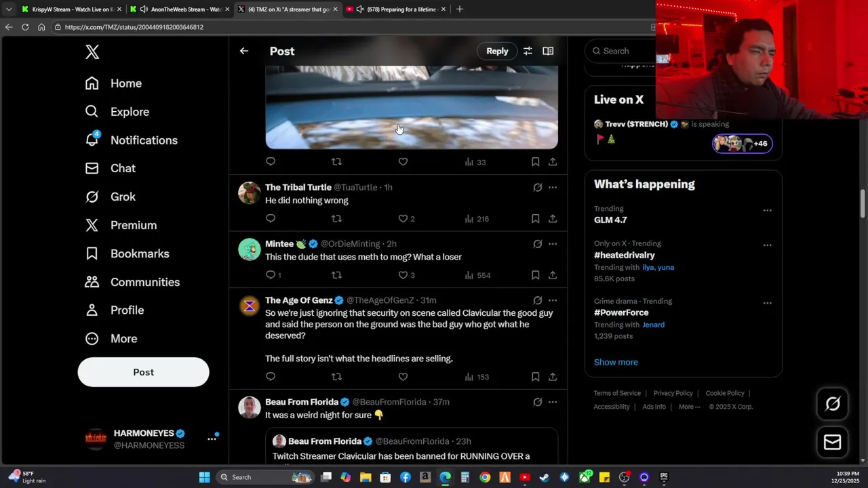Screen dimensions: 868x488
Task: Repost The Age Of Genz reply
Action: tap(336, 377)
